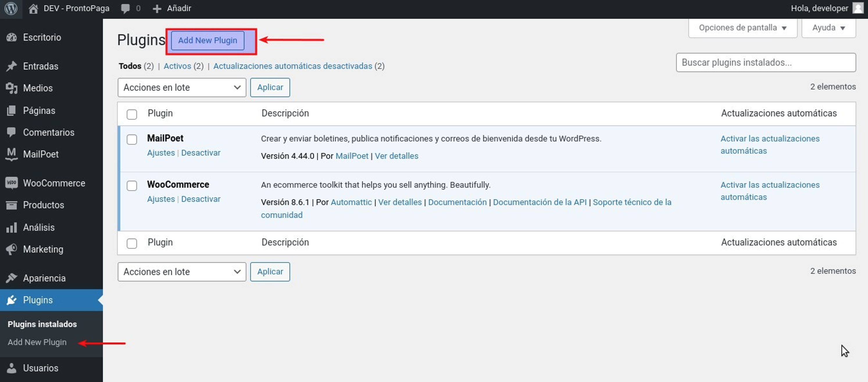868x382 pixels.
Task: Click the WooCommerce Woo icon in the sidebar
Action: point(11,183)
